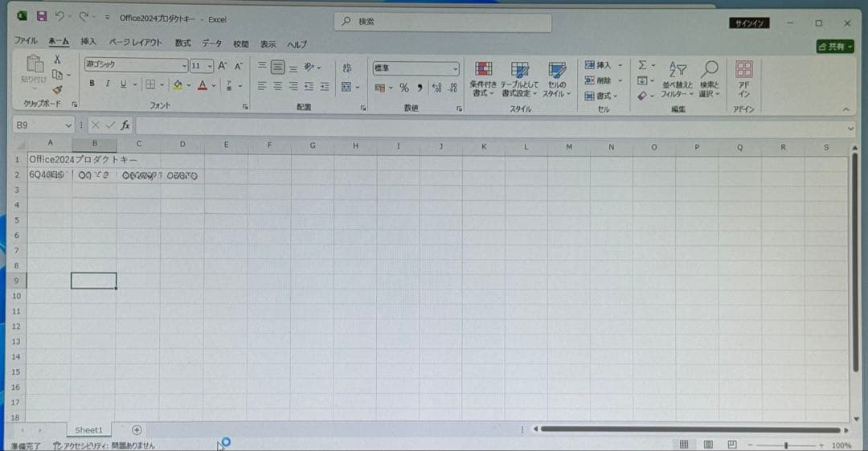The image size is (868, 451).
Task: Open 書式 dropdown in cells group
Action: 601,96
